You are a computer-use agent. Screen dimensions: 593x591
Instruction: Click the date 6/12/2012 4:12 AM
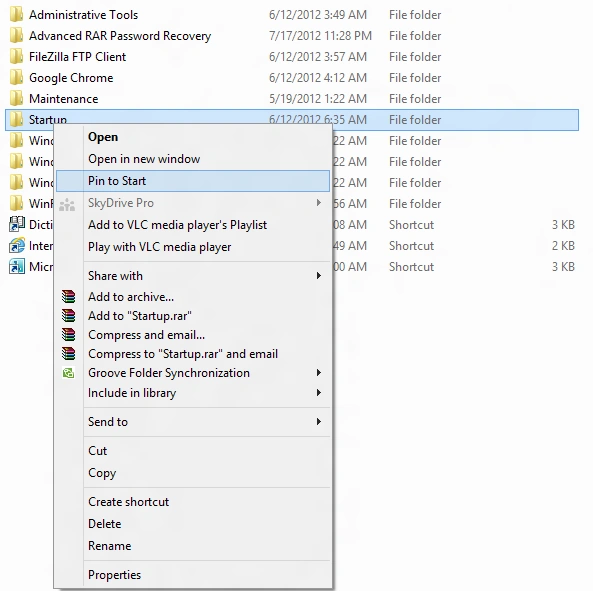(x=318, y=78)
